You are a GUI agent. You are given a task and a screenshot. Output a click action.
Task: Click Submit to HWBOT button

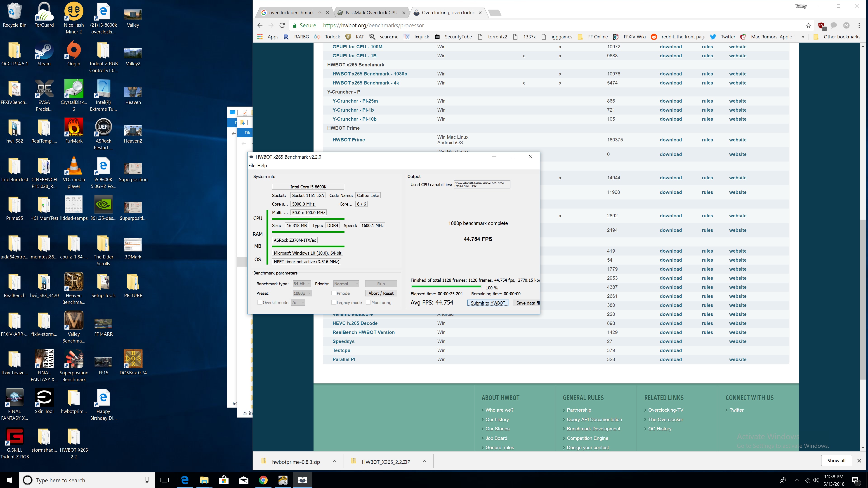point(488,303)
